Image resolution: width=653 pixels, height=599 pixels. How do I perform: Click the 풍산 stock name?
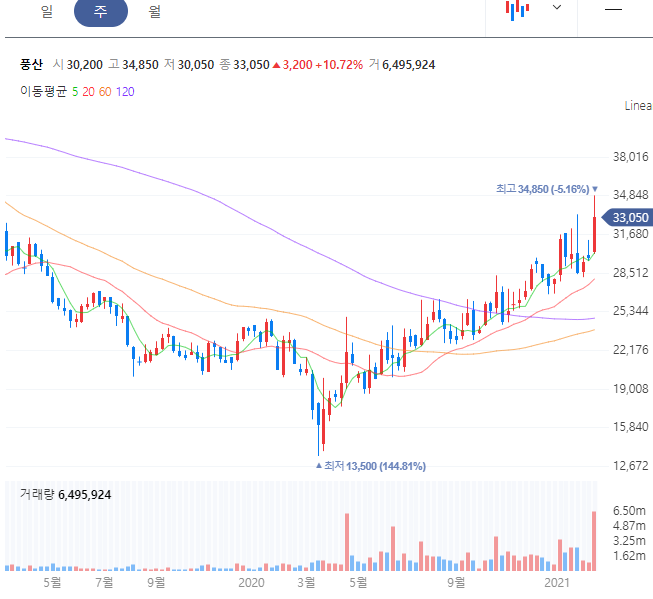[31, 65]
